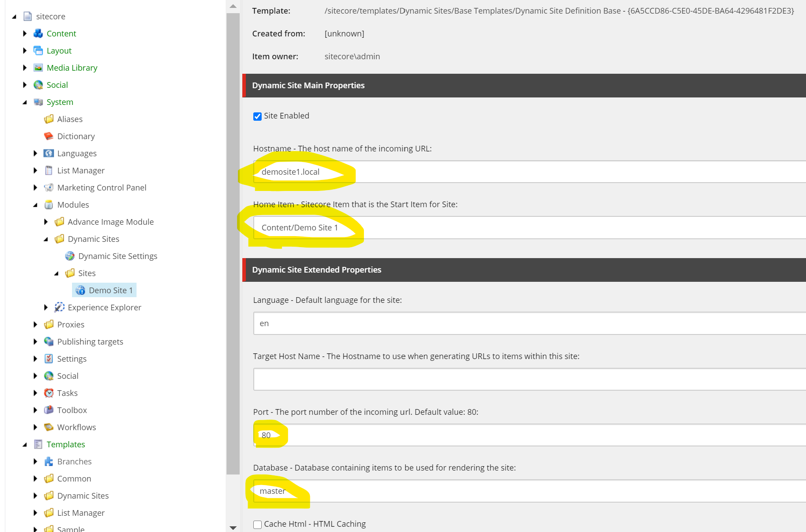Expand the Content tree node

[25, 33]
